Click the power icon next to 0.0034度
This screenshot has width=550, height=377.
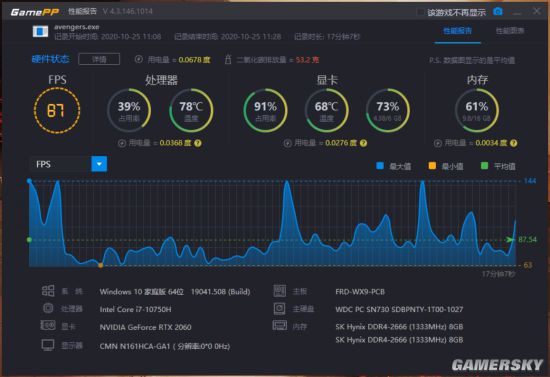coord(437,143)
